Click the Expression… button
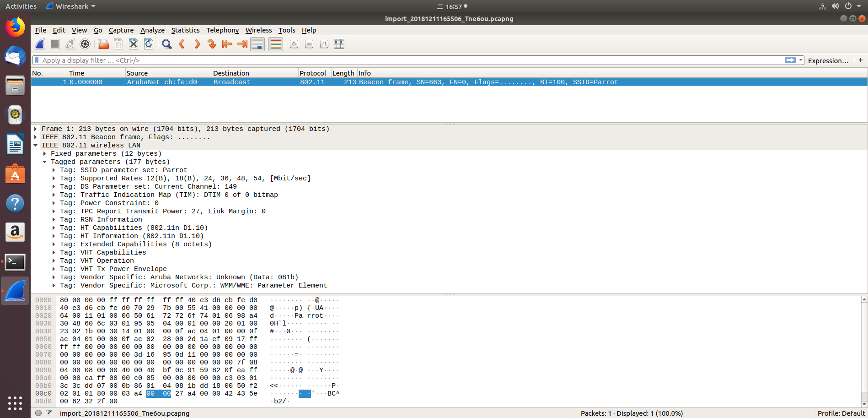 tap(828, 60)
